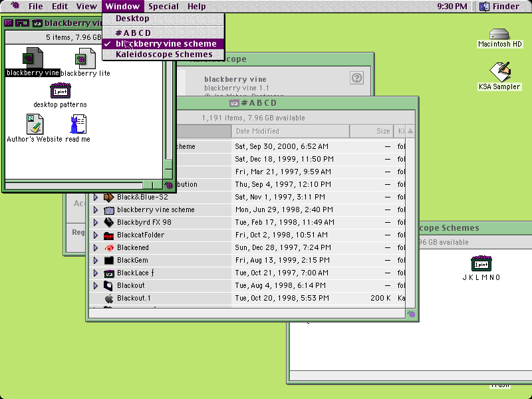Select the blackberry lite scheme file icon

(x=85, y=58)
